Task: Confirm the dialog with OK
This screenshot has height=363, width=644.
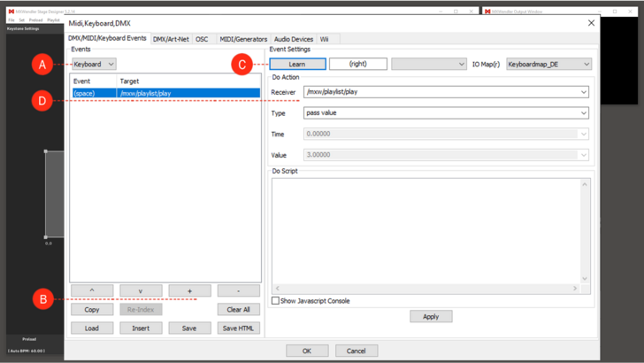Action: pos(307,351)
